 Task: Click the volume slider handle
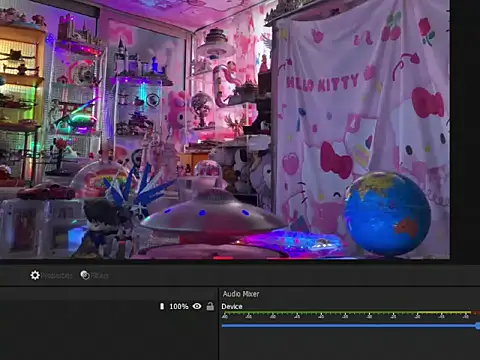[478, 326]
